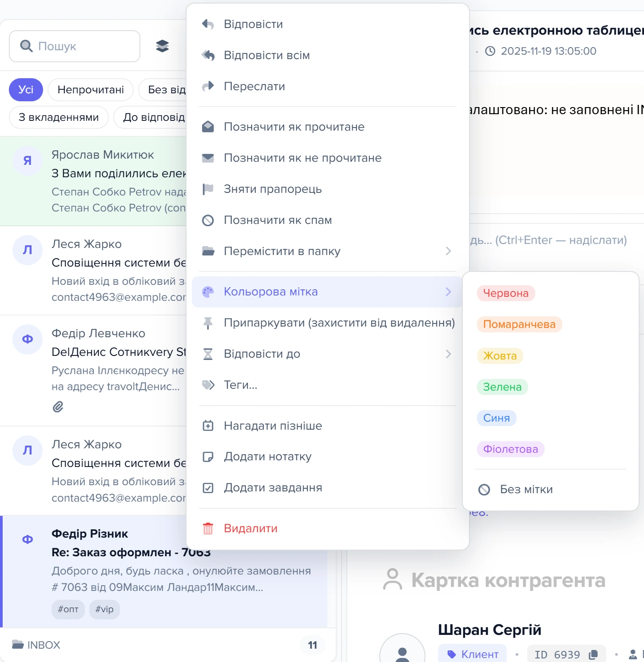644x662 pixels.
Task: Click the Я avatar of Ярослав Микитюк
Action: [28, 160]
